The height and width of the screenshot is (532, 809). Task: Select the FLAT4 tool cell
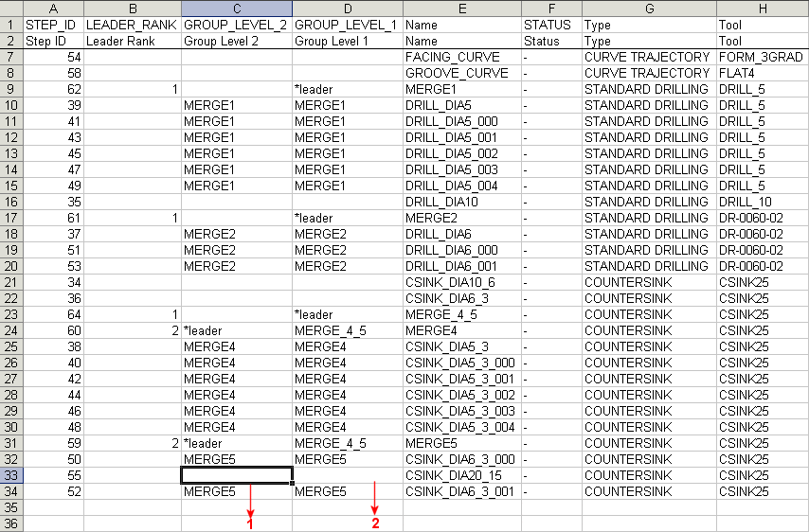[763, 73]
